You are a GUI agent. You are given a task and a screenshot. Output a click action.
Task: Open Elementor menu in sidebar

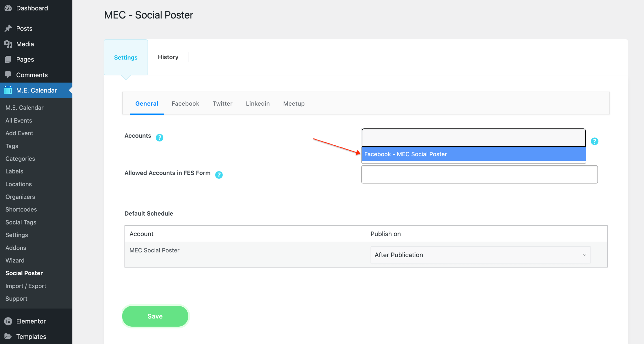click(36, 321)
